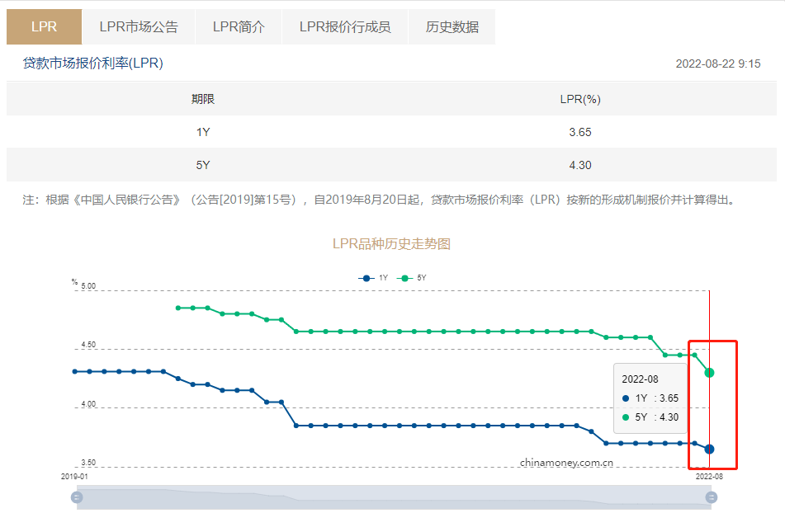Click left handle of chart zoom slider
This screenshot has width=785, height=532.
coord(77,497)
